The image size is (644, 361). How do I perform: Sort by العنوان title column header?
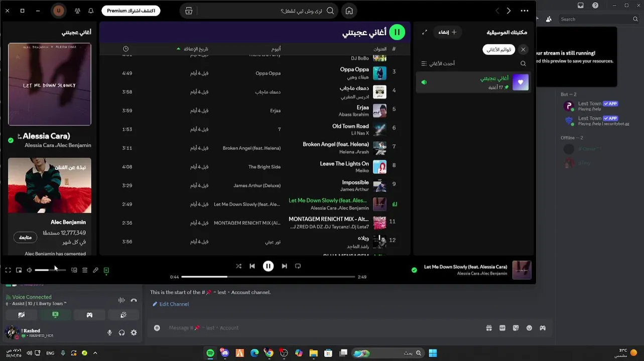(x=379, y=49)
